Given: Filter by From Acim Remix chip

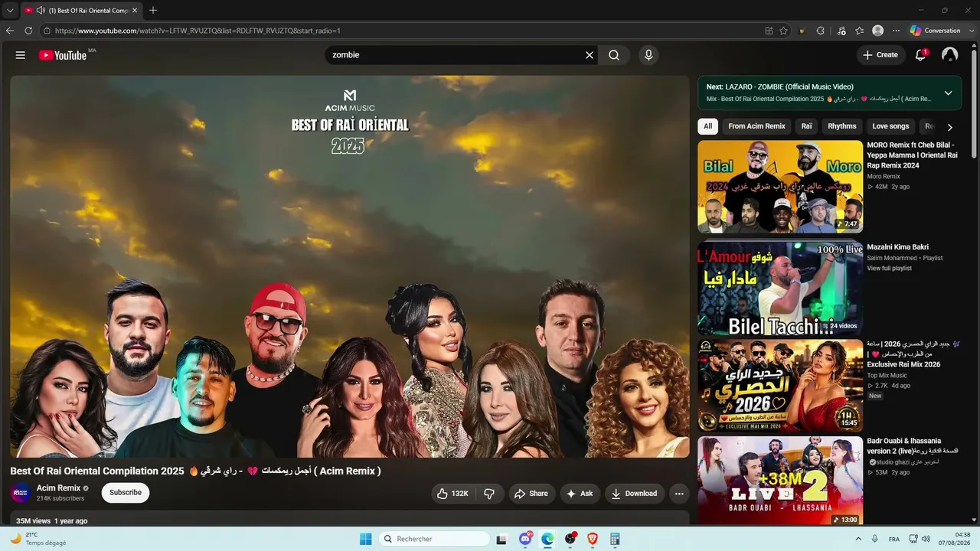Looking at the screenshot, I should pos(756,126).
